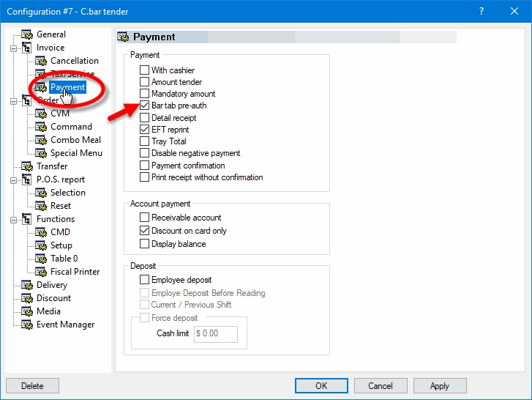Click the Discount tree icon
Screen dimensions: 532x400
pos(27,298)
